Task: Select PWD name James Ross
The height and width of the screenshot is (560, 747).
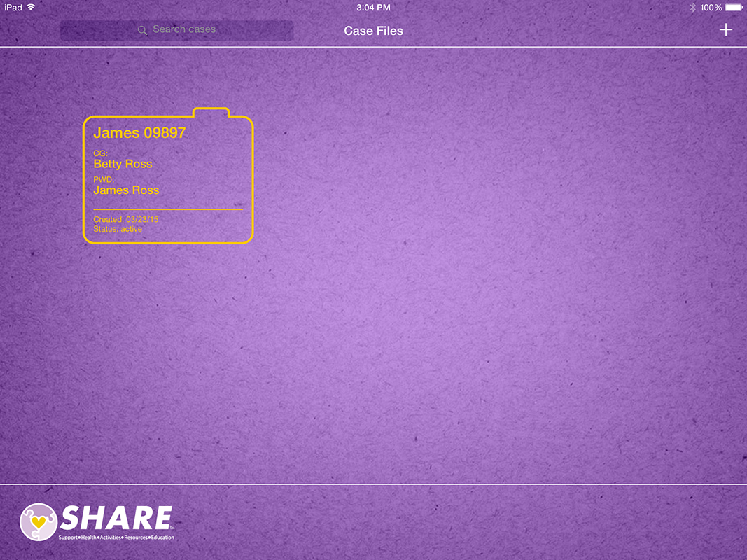Action: click(126, 190)
